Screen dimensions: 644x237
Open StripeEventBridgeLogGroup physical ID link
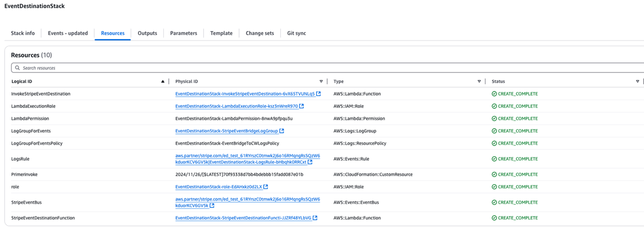(x=226, y=131)
